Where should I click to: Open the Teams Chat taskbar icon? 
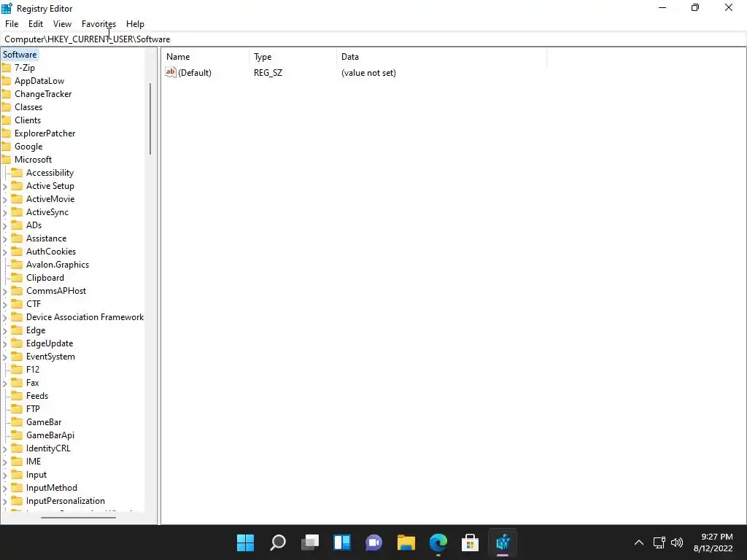point(374,542)
